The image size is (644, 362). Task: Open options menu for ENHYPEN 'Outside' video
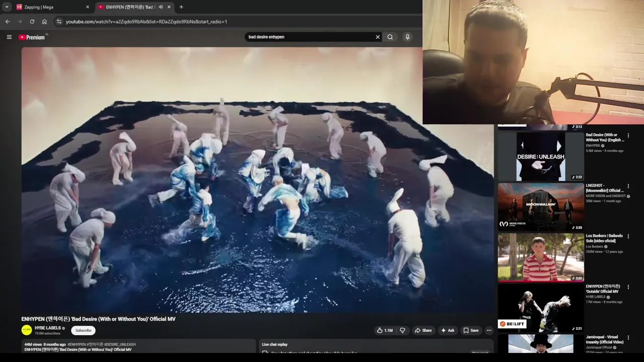coord(628,287)
